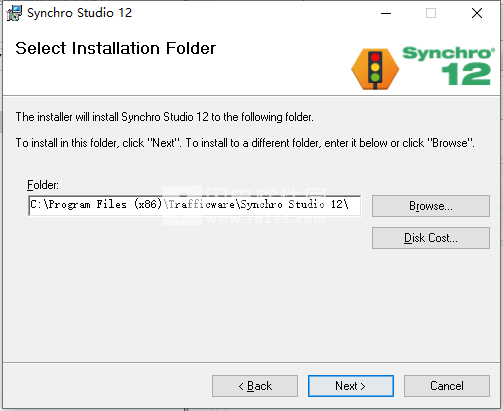Screen dimensions: 503x411
Task: Click the Folder: label above the path field
Action: coord(43,185)
